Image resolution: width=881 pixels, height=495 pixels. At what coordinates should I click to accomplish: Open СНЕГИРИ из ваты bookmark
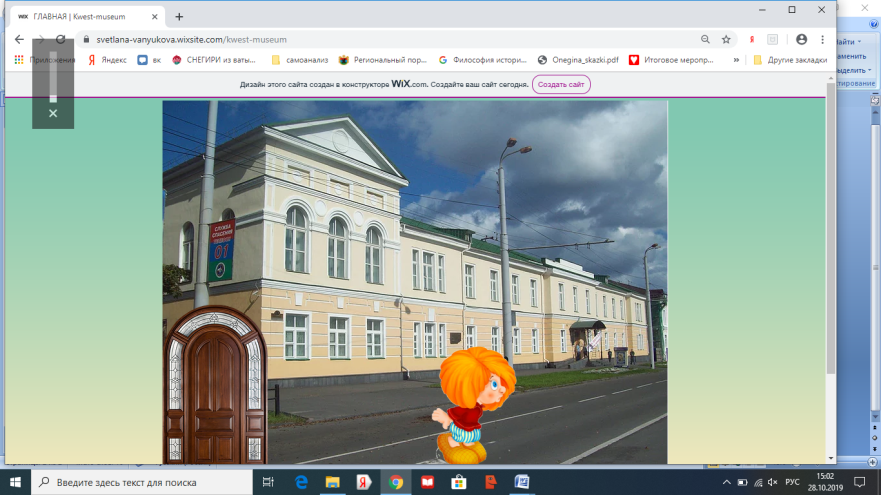(x=214, y=60)
